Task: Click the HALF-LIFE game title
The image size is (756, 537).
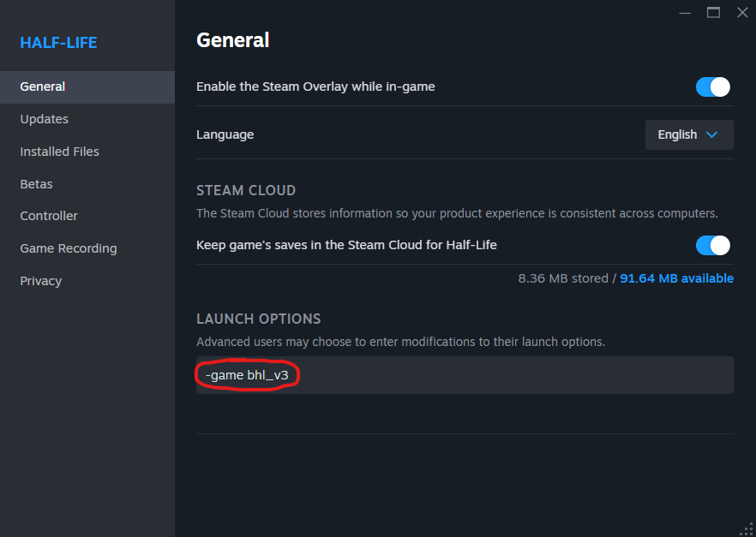Action: [58, 43]
